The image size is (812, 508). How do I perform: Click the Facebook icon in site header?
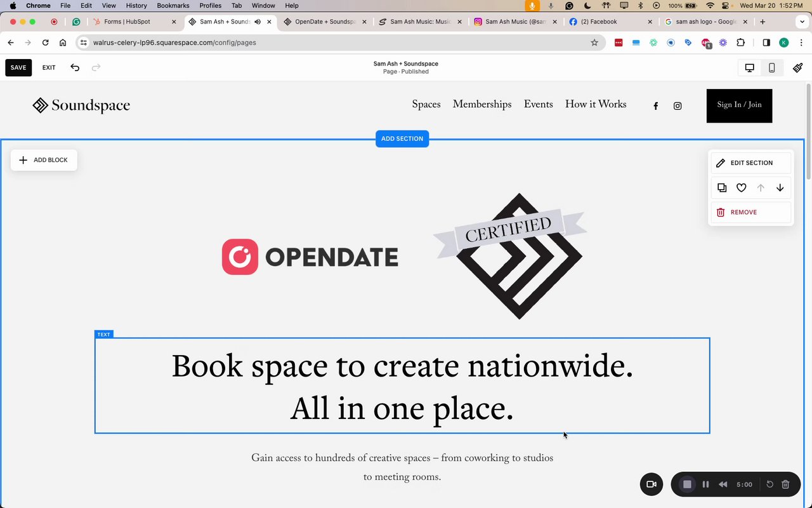[656, 106]
